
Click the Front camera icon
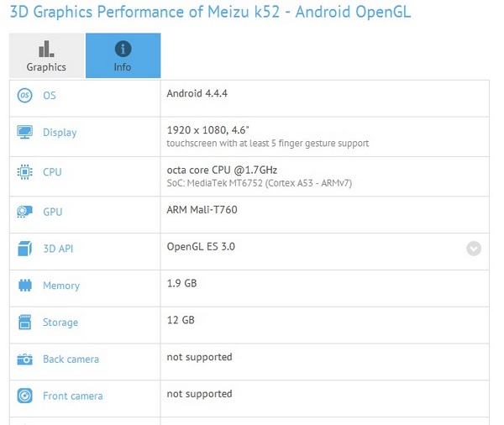click(x=24, y=396)
